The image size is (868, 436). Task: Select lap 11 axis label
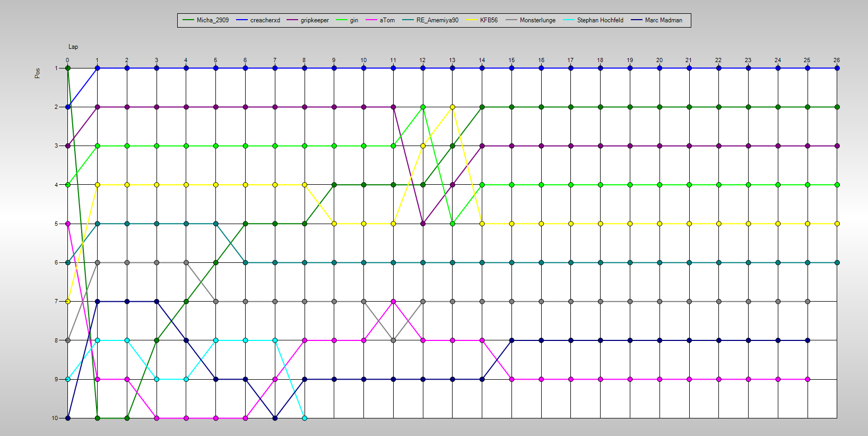point(393,60)
